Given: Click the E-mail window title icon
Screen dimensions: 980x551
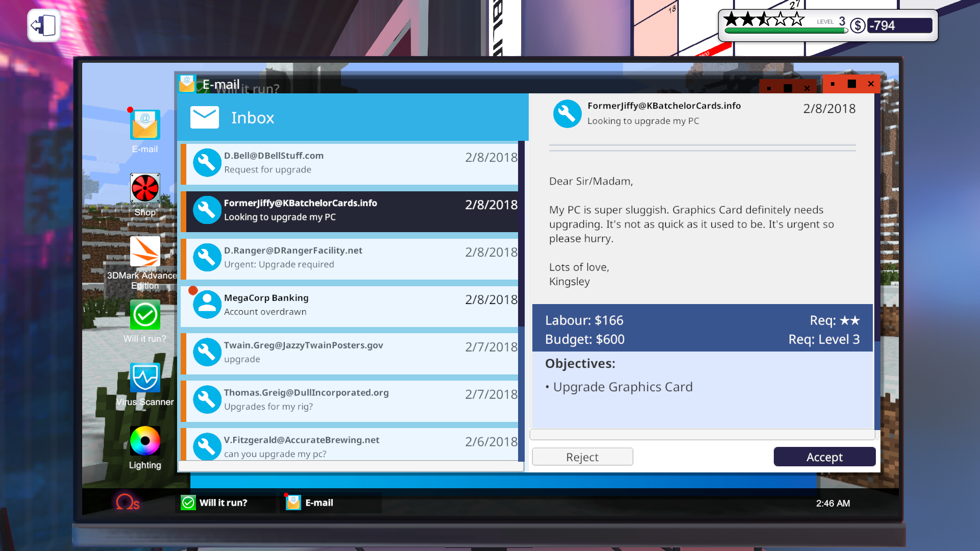Looking at the screenshot, I should [187, 84].
